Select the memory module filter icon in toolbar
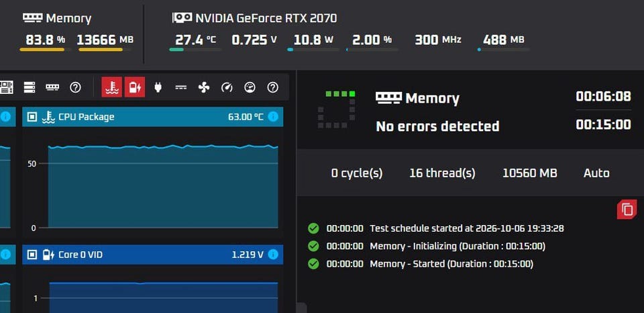This screenshot has width=644, height=313. coord(52,87)
